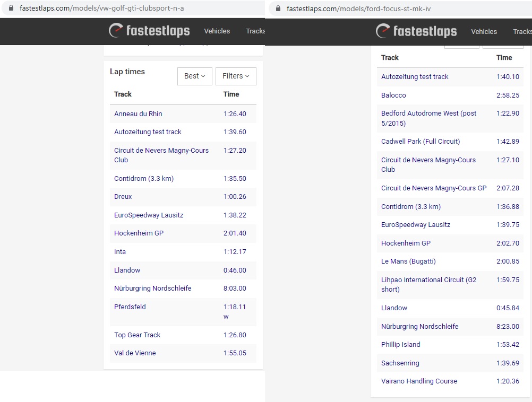Screen dimensions: 532x402
Task: Open Hockenheim GP link in left window
Action: tap(139, 233)
